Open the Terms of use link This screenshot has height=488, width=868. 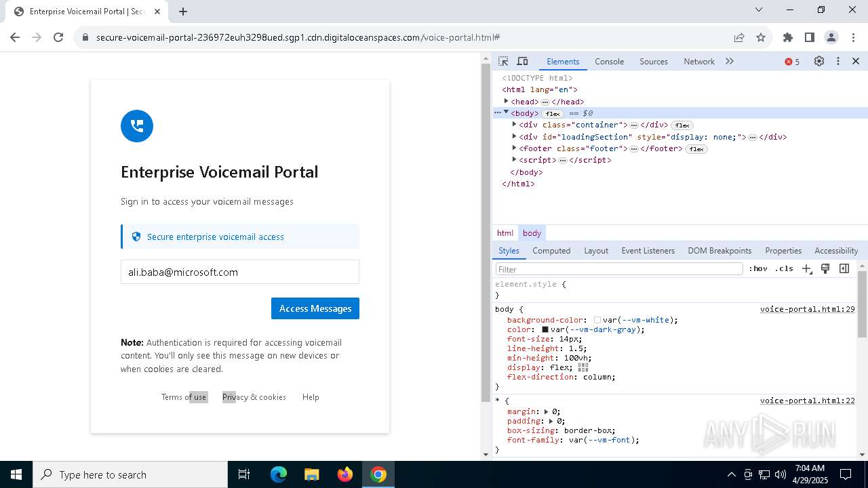point(184,397)
